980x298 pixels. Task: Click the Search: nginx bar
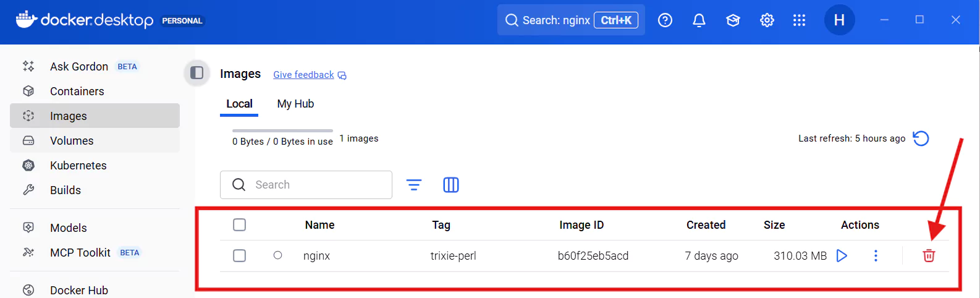pyautogui.click(x=556, y=20)
